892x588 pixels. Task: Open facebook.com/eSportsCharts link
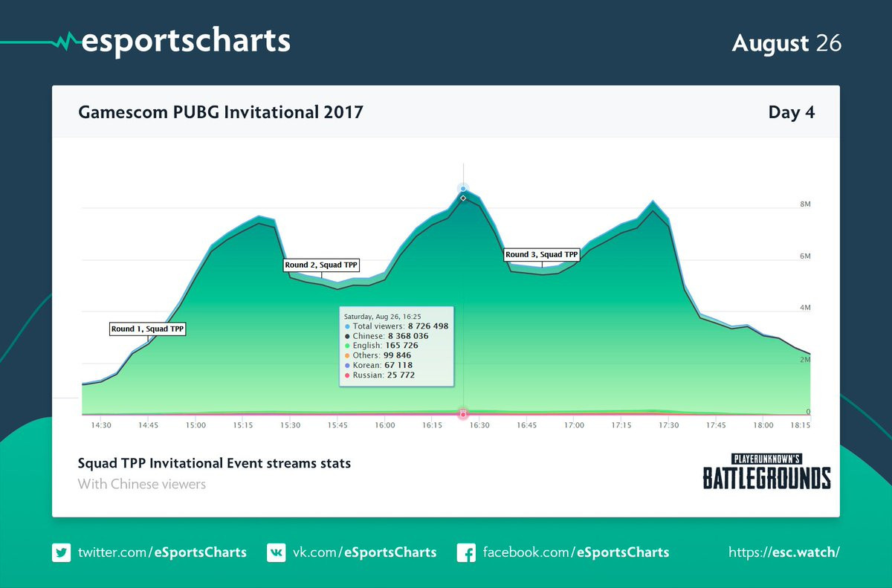point(576,552)
